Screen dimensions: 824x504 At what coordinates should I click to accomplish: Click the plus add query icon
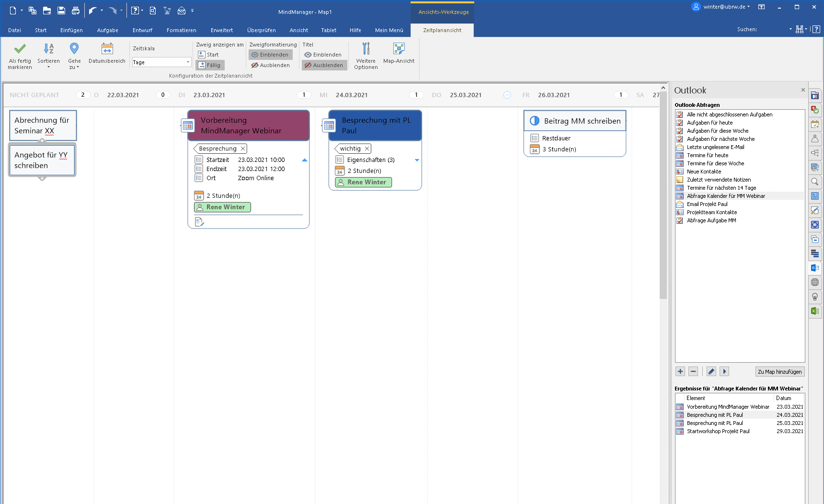click(x=680, y=371)
